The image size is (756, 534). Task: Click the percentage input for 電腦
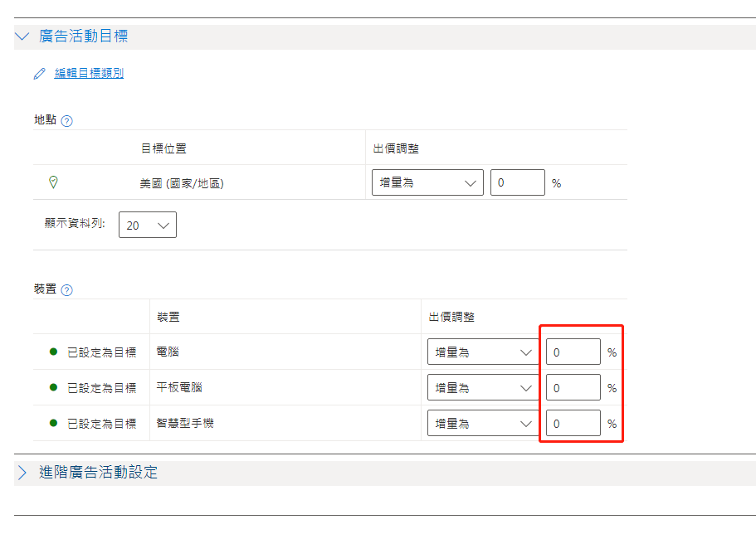click(x=573, y=351)
